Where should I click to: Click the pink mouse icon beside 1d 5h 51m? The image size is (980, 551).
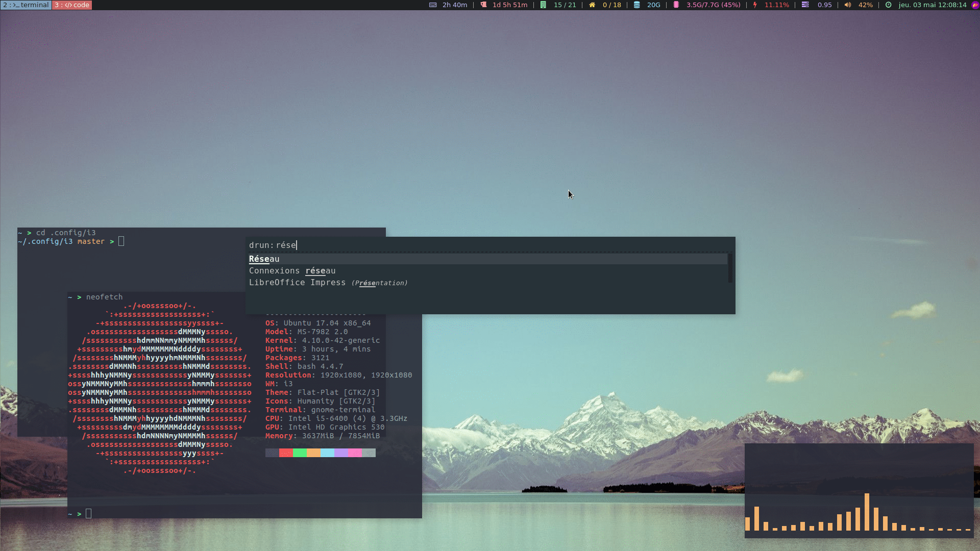(x=483, y=5)
